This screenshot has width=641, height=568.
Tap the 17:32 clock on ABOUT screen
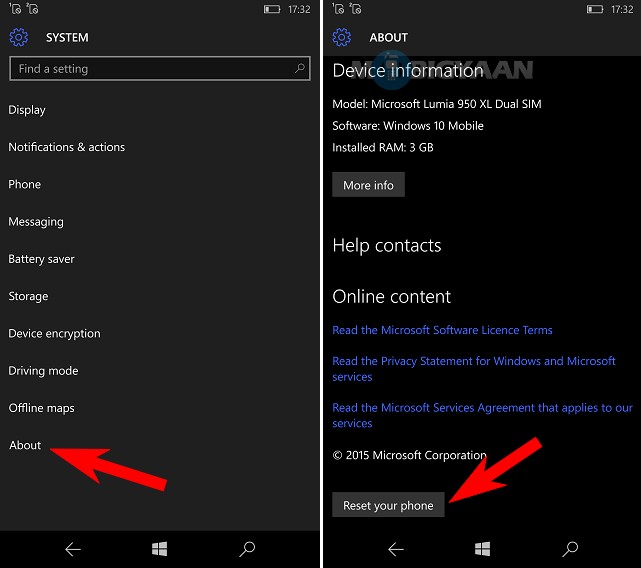point(622,9)
